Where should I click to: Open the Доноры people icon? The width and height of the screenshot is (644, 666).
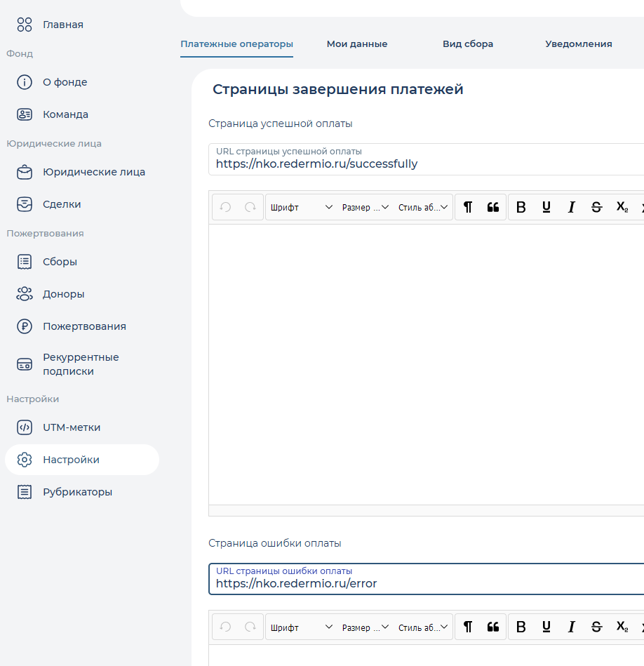coord(24,294)
